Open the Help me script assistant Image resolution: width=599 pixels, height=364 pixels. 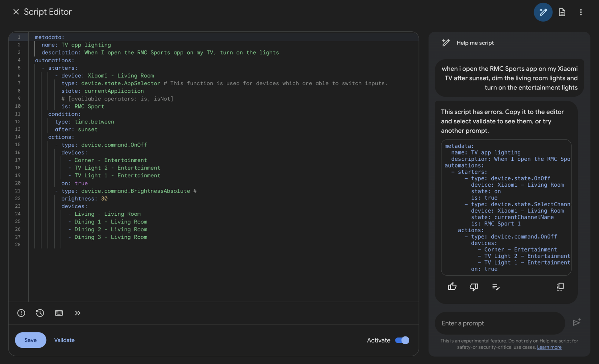[543, 12]
